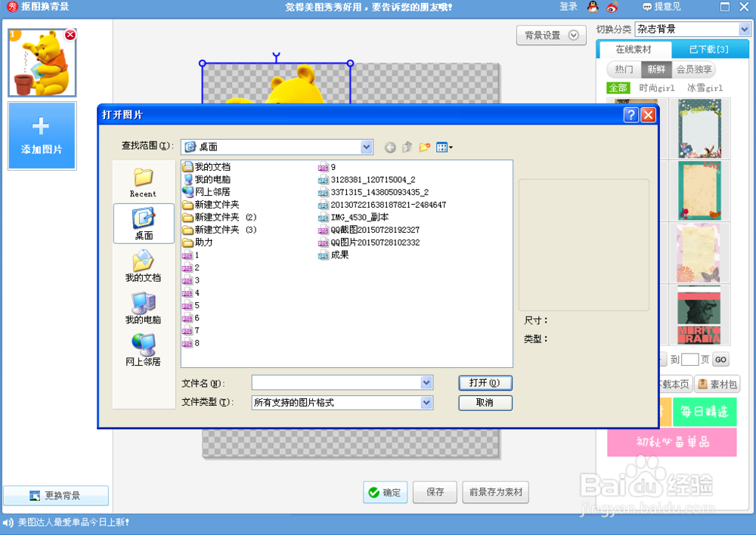This screenshot has height=535, width=756.
Task: Click the page GO button
Action: (720, 360)
